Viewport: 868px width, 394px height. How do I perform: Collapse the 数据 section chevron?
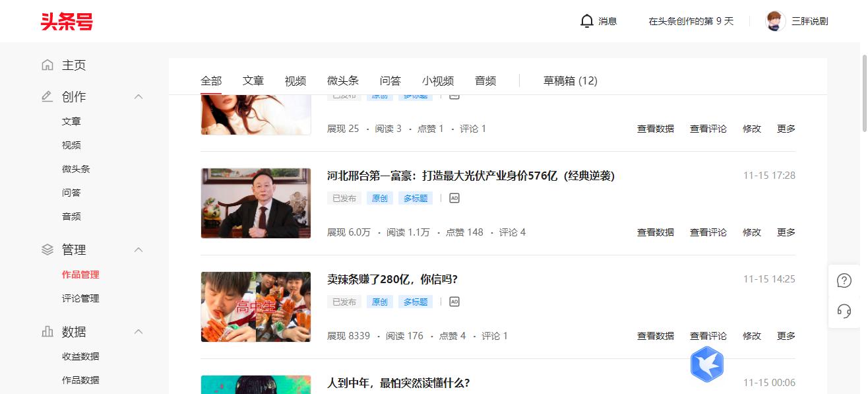point(138,331)
